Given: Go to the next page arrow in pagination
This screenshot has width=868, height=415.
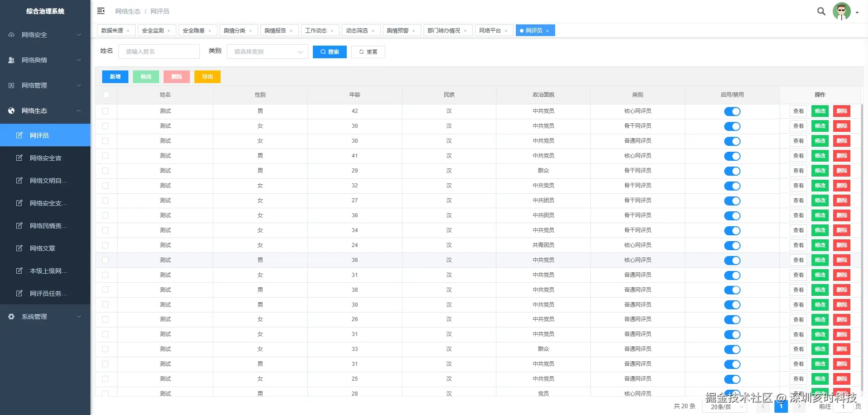Looking at the screenshot, I should [799, 406].
